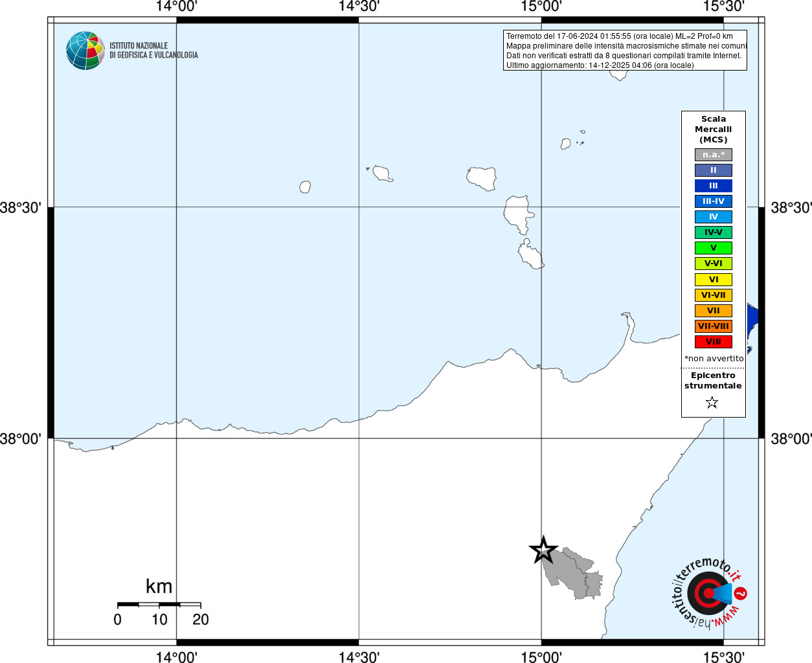The height and width of the screenshot is (663, 812).
Task: Click the right 38°00' latitude label
Action: pyautogui.click(x=791, y=439)
